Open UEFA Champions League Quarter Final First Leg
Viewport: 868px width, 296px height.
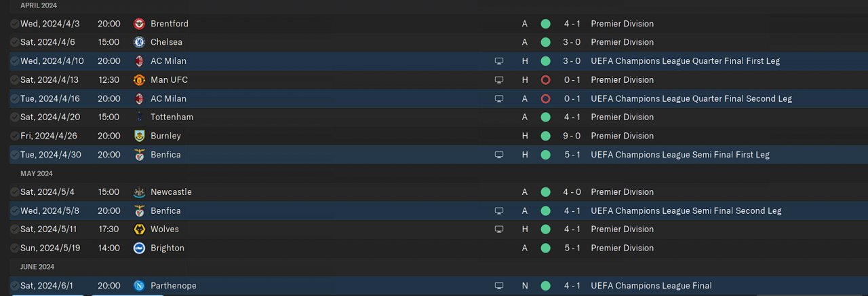(x=685, y=61)
